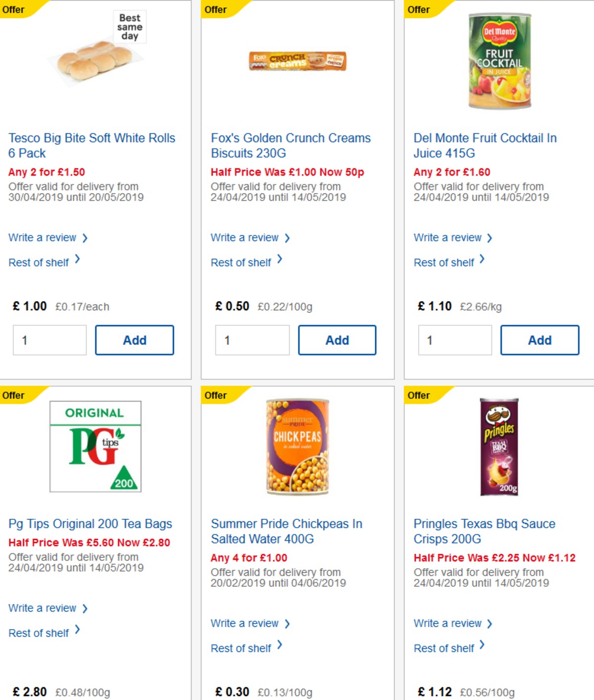Open the Pringles Texas Bbq Sauce Crisps page
This screenshot has width=594, height=700.
(484, 531)
